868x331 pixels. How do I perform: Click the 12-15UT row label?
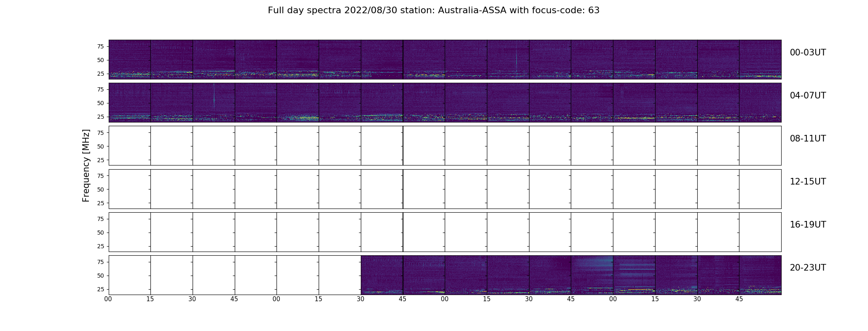pos(808,182)
